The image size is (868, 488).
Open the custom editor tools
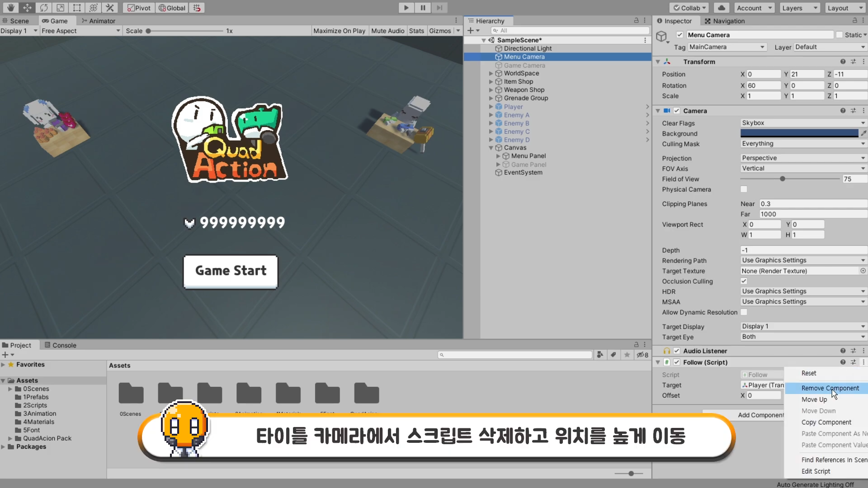(x=110, y=8)
